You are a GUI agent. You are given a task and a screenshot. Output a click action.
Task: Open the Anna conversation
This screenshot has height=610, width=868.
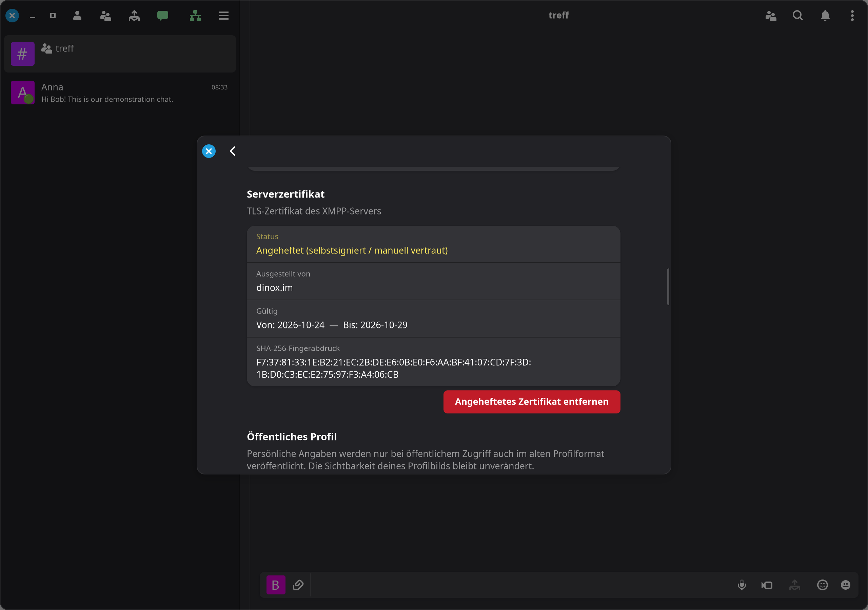120,93
